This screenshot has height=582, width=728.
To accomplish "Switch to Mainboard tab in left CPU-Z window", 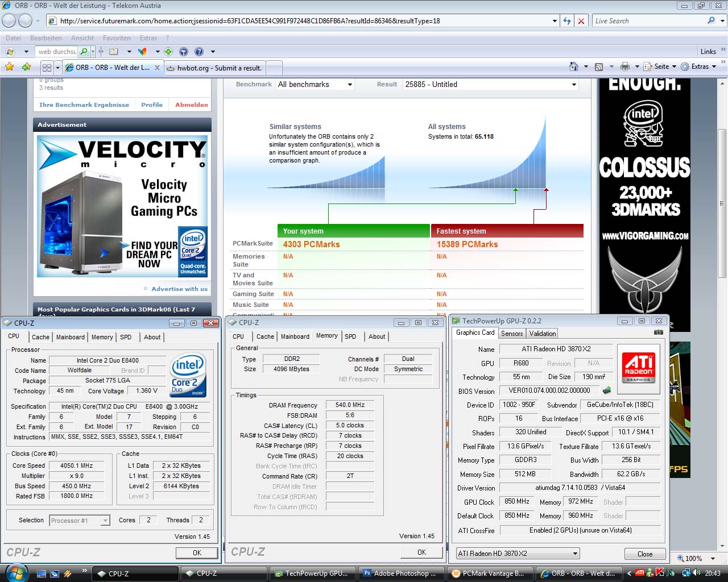I will (71, 337).
